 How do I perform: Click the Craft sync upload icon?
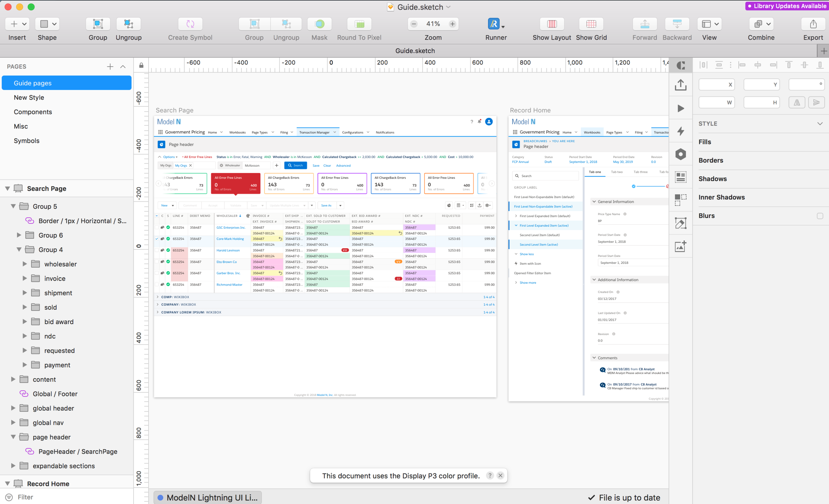[681, 85]
